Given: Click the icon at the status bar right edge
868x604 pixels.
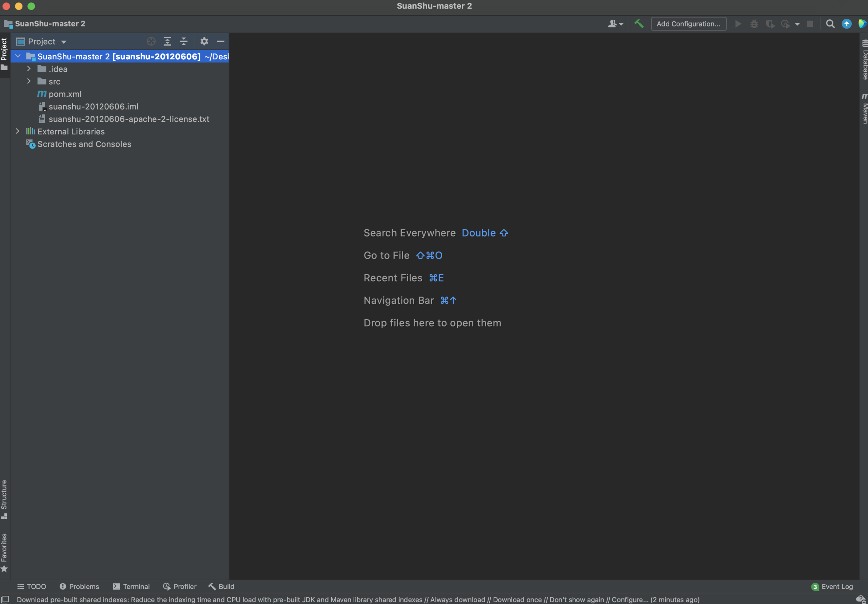Looking at the screenshot, I should (861, 599).
